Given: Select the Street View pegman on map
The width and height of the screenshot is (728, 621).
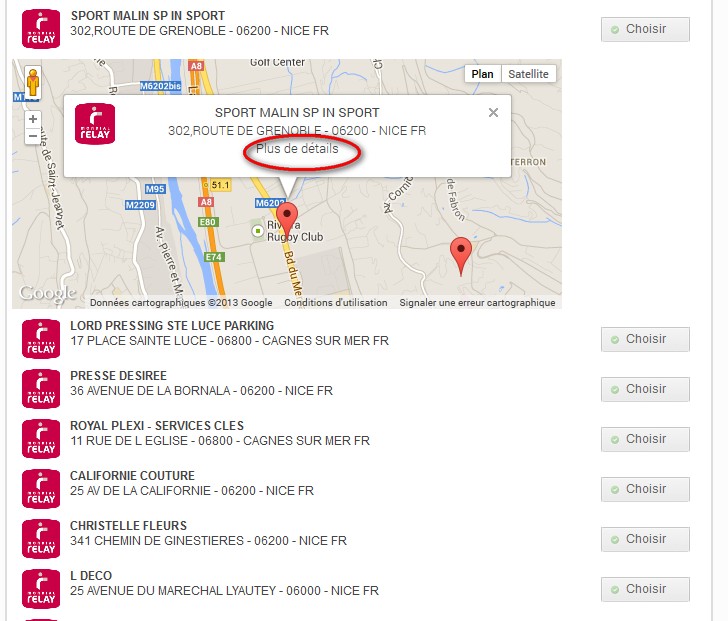Looking at the screenshot, I should click(x=32, y=83).
